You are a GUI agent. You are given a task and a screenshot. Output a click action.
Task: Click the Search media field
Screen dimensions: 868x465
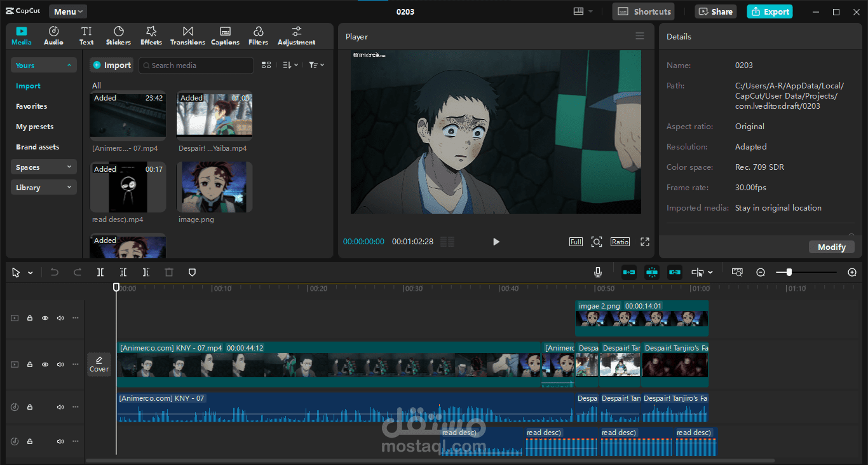tap(196, 65)
